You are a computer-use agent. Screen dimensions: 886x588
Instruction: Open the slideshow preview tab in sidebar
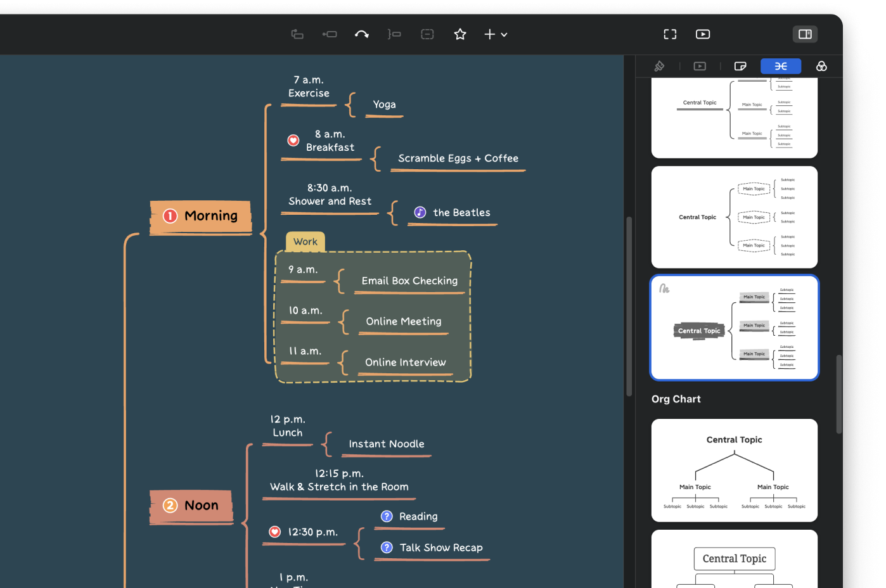click(x=699, y=65)
